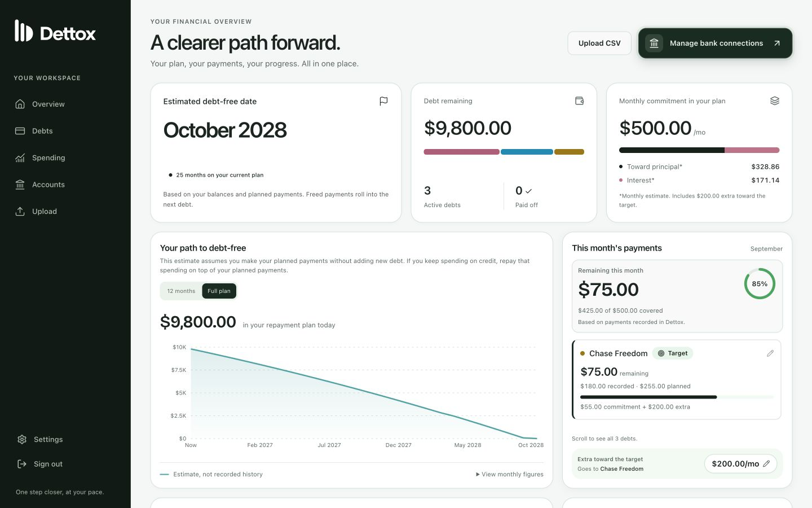Click the Remaining this month $75.00 amount
This screenshot has height=508, width=812.
608,290
